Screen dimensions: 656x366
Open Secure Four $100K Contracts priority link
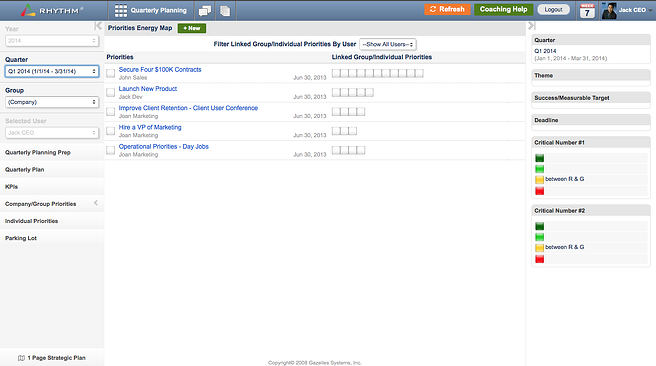coord(160,69)
